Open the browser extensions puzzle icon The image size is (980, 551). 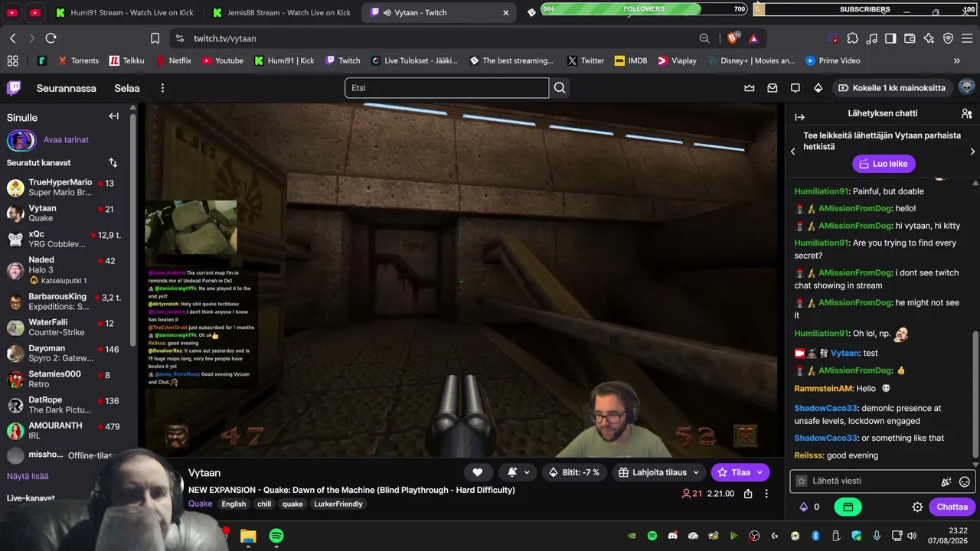tap(852, 38)
